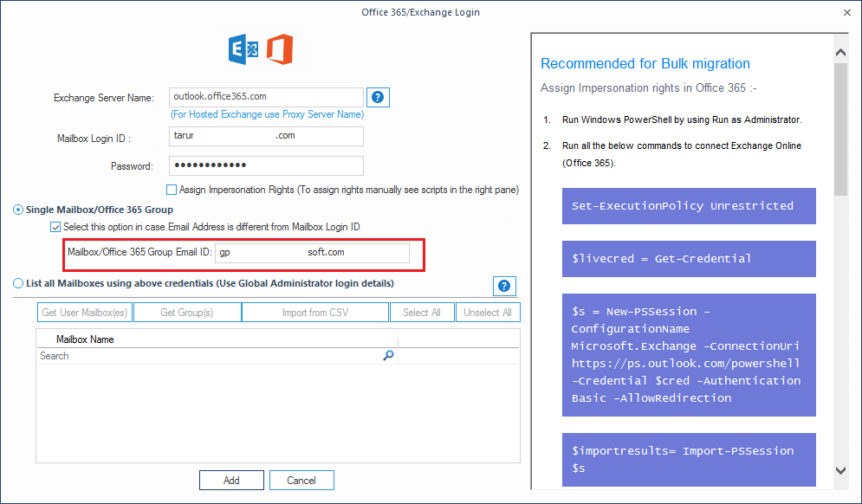Viewport: 862px width, 504px height.
Task: Click the help icon next to List all Mailboxes
Action: [504, 286]
